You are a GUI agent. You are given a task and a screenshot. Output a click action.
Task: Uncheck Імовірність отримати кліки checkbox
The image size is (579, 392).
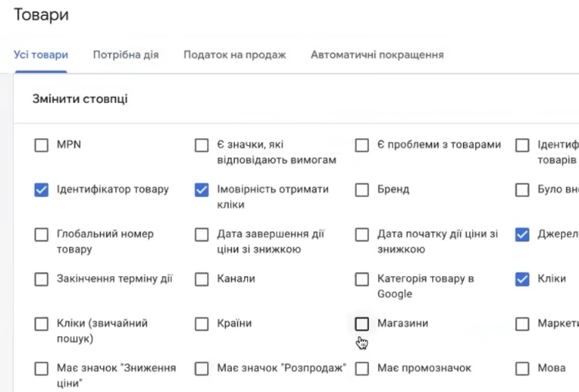tap(202, 190)
